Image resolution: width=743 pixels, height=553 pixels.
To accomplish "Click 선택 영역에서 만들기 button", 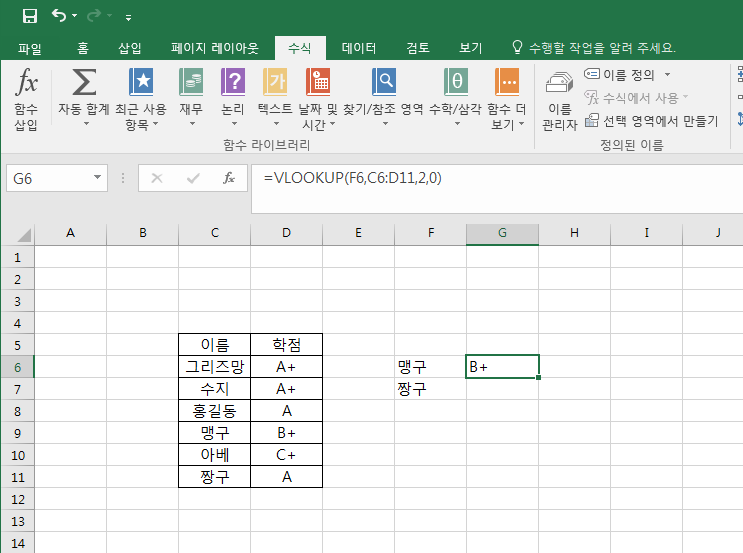I will 652,121.
